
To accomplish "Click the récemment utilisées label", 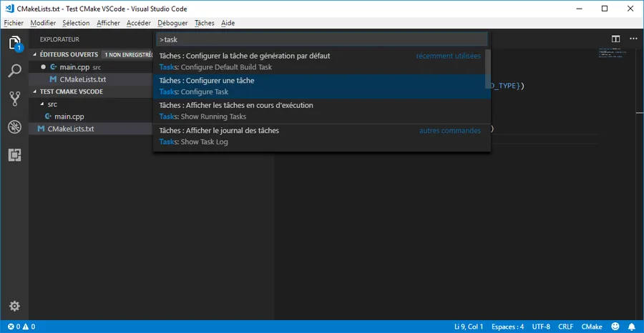I will 449,56.
